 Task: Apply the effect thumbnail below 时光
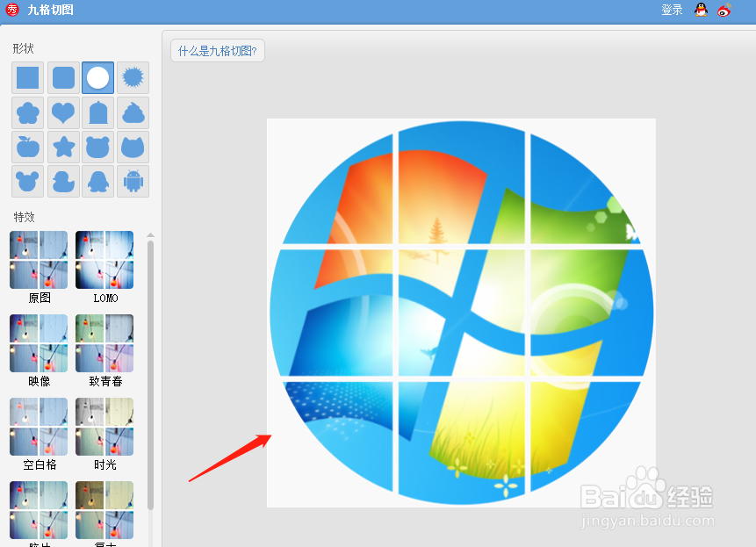click(104, 510)
